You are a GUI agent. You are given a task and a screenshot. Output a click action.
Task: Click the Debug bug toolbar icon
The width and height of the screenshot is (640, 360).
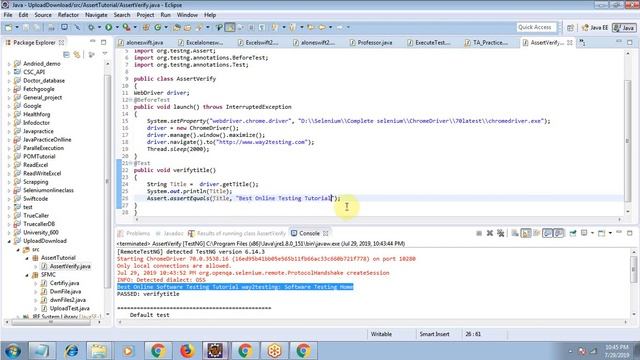91,27
